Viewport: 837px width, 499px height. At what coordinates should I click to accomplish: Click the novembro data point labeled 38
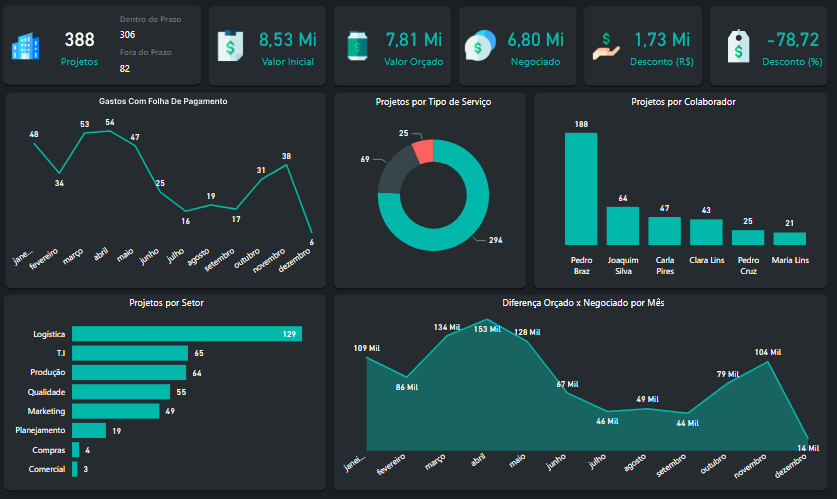coord(287,165)
